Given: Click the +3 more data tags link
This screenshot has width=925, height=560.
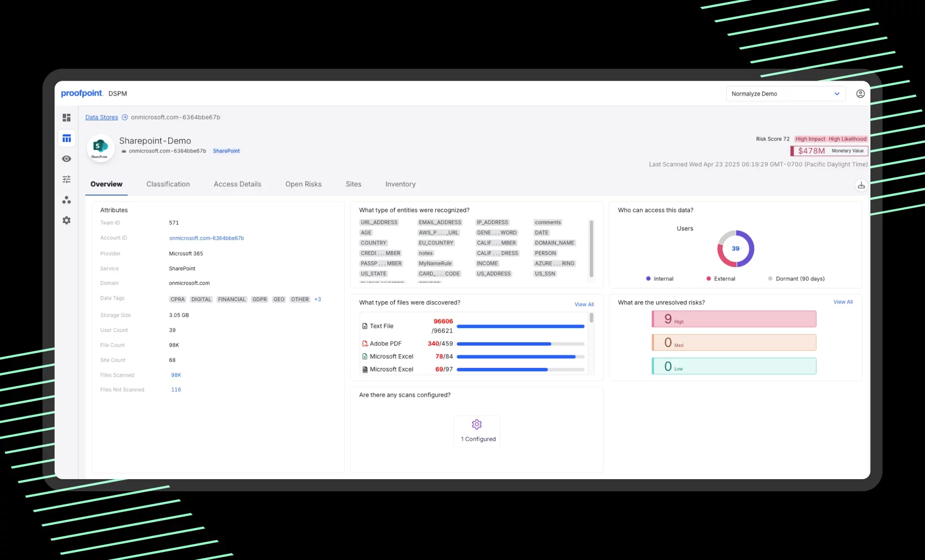Looking at the screenshot, I should tap(317, 299).
